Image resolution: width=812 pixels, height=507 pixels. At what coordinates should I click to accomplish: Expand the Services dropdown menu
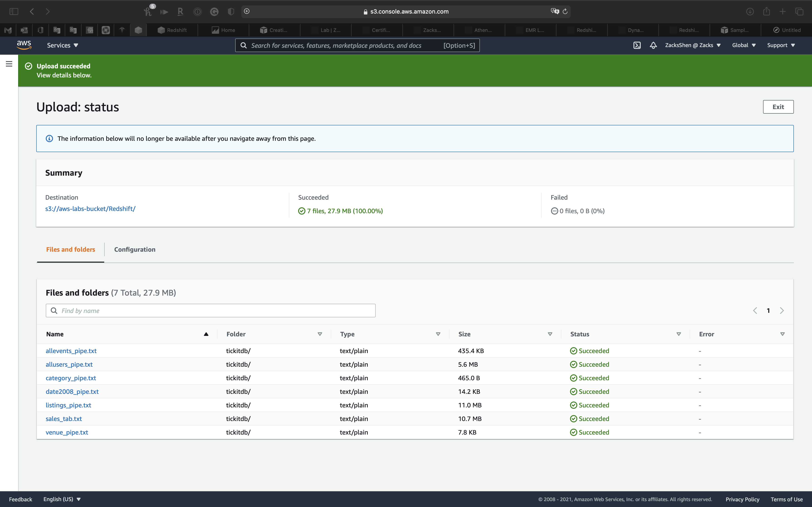pyautogui.click(x=62, y=45)
